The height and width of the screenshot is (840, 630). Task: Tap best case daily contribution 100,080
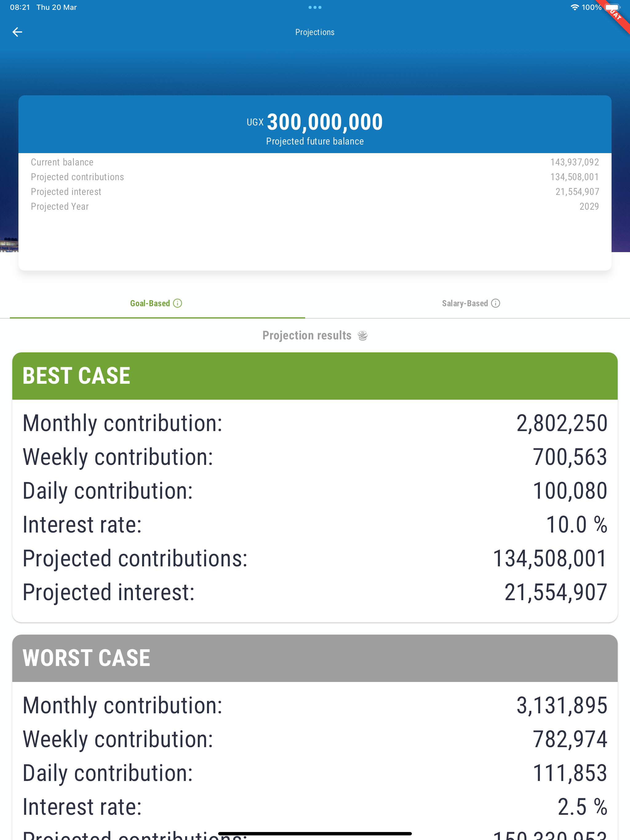[x=570, y=491]
